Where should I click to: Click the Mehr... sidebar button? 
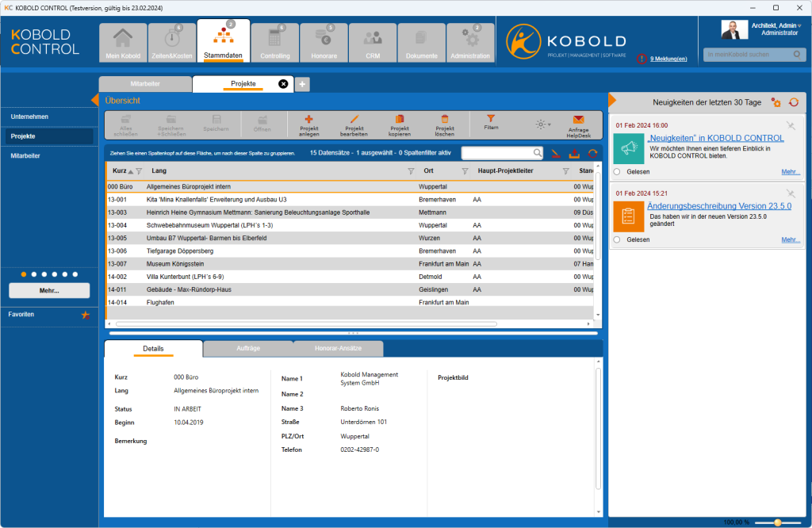coord(49,290)
